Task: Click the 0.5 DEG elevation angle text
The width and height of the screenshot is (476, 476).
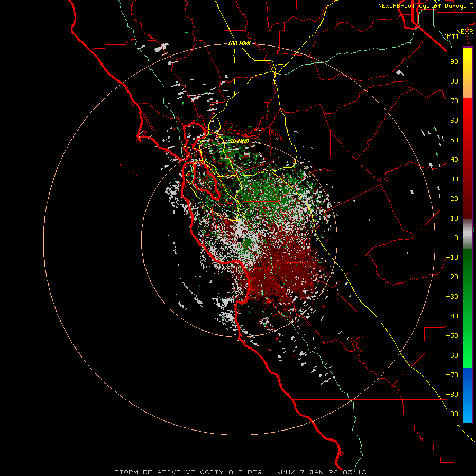Action: [245, 472]
